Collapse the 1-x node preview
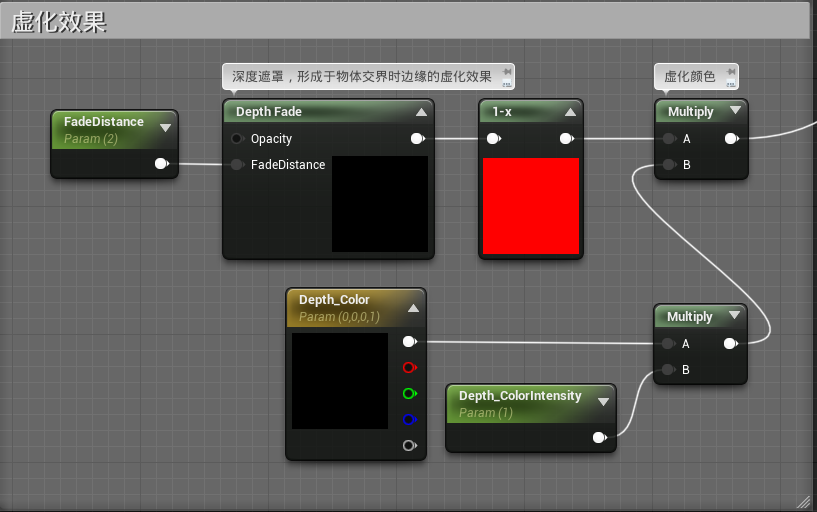 (x=570, y=112)
